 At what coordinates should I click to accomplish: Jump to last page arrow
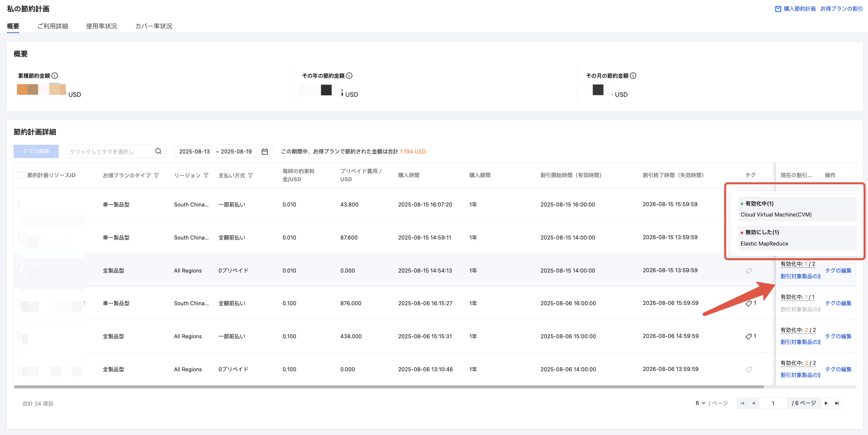point(837,403)
